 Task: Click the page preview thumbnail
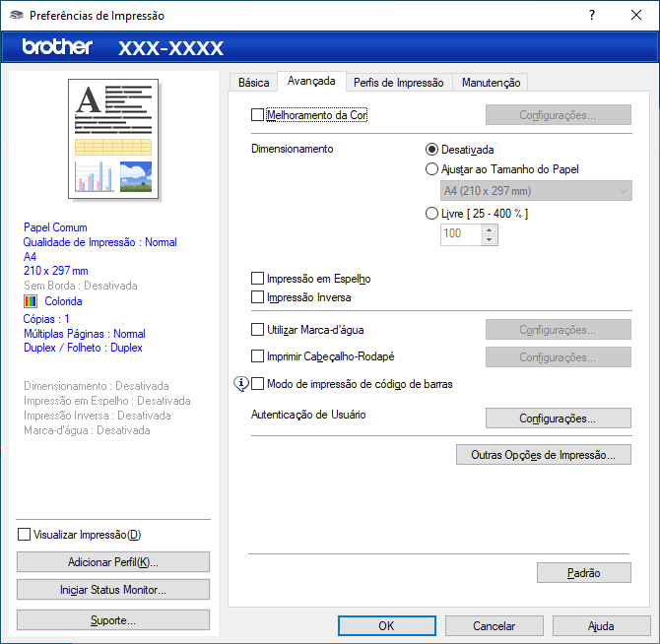click(112, 140)
